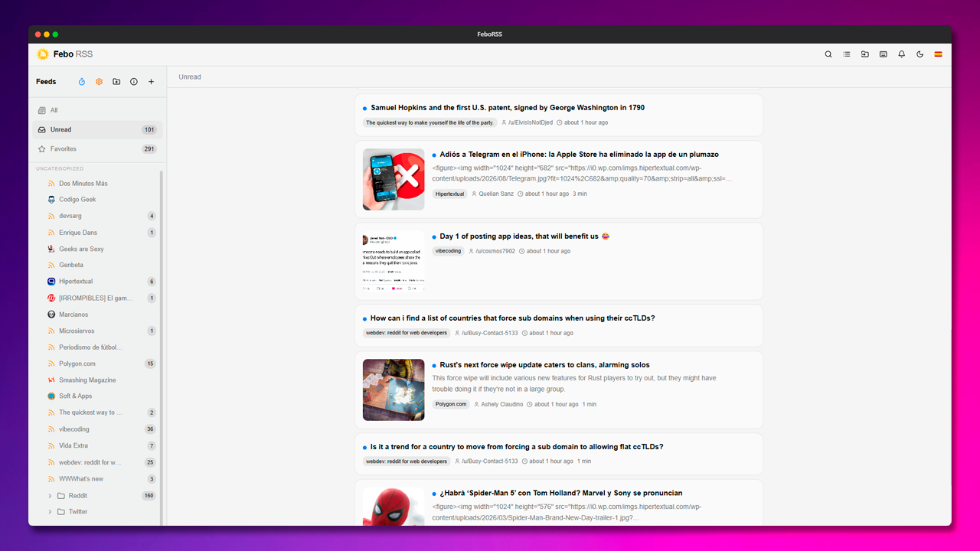Select the Unread sidebar item
The image size is (980, 551).
(96, 129)
